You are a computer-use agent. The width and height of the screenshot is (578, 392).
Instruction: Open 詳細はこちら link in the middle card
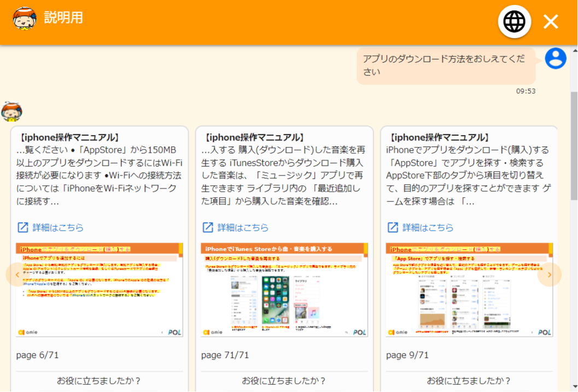tap(243, 227)
